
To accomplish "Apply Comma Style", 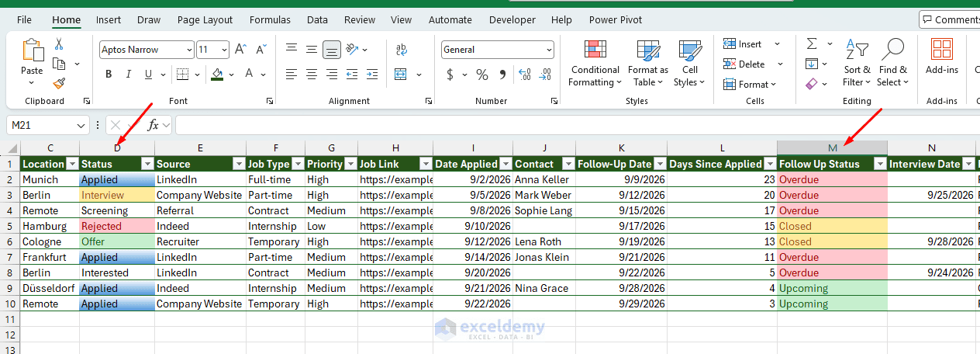I will (502, 75).
